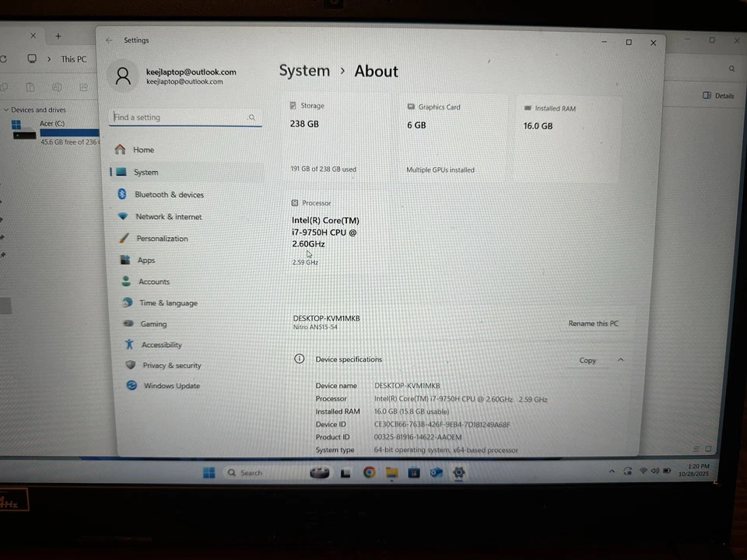Open Windows Update settings
The image size is (747, 560).
pos(171,385)
